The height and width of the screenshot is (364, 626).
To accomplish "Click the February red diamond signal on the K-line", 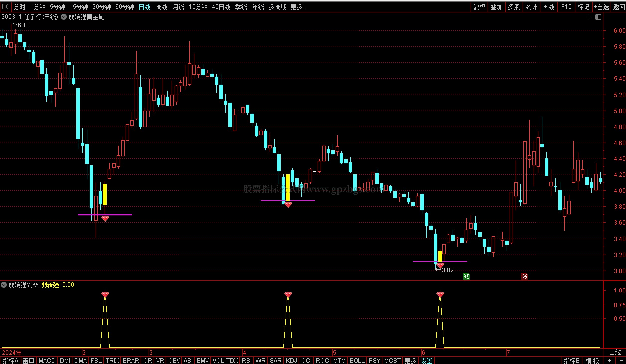I will click(105, 219).
